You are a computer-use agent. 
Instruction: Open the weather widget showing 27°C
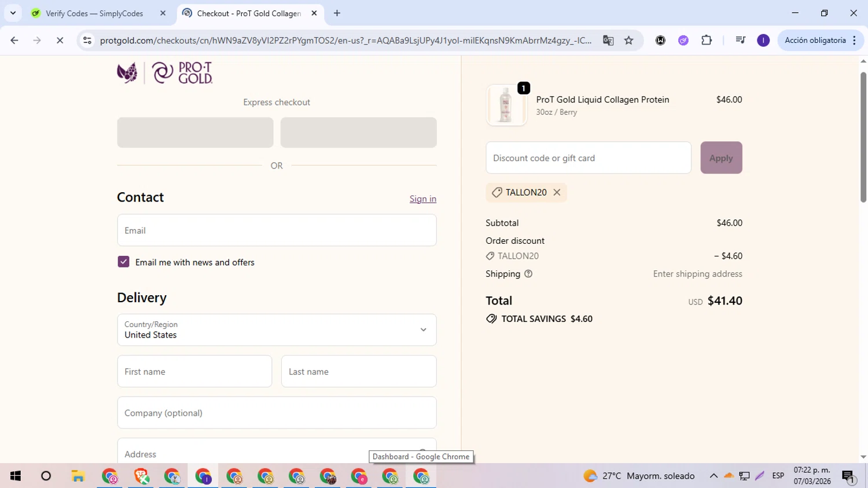[x=639, y=476]
